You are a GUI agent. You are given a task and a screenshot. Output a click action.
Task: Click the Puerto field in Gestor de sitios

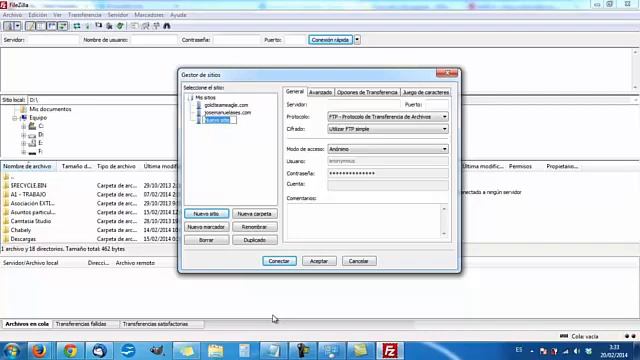click(436, 105)
